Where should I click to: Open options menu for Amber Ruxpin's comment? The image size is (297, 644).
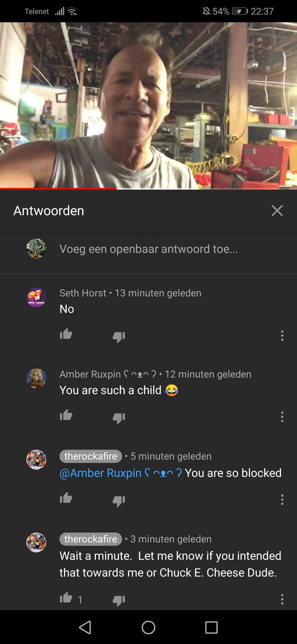tap(282, 417)
